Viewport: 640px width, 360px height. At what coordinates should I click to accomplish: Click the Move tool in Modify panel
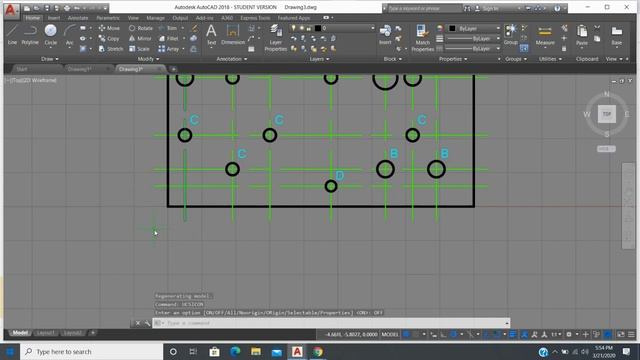click(109, 28)
